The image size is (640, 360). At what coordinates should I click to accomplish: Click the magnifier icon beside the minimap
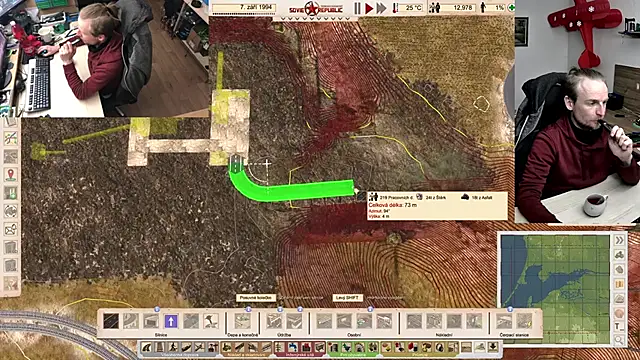pyautogui.click(x=620, y=340)
